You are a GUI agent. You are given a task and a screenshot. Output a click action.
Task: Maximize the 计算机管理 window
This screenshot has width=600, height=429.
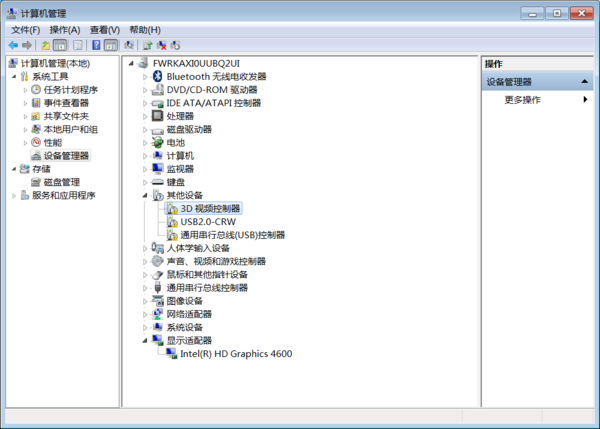[557, 13]
